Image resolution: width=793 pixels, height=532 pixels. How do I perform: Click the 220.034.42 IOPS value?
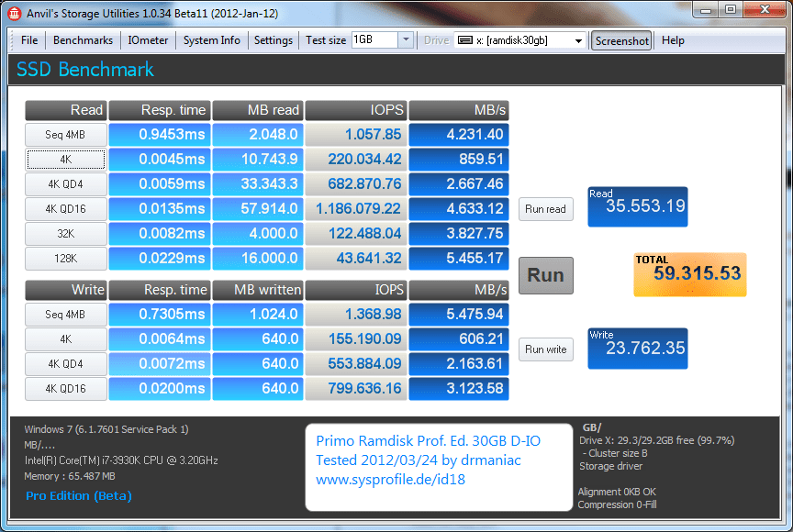(x=356, y=160)
